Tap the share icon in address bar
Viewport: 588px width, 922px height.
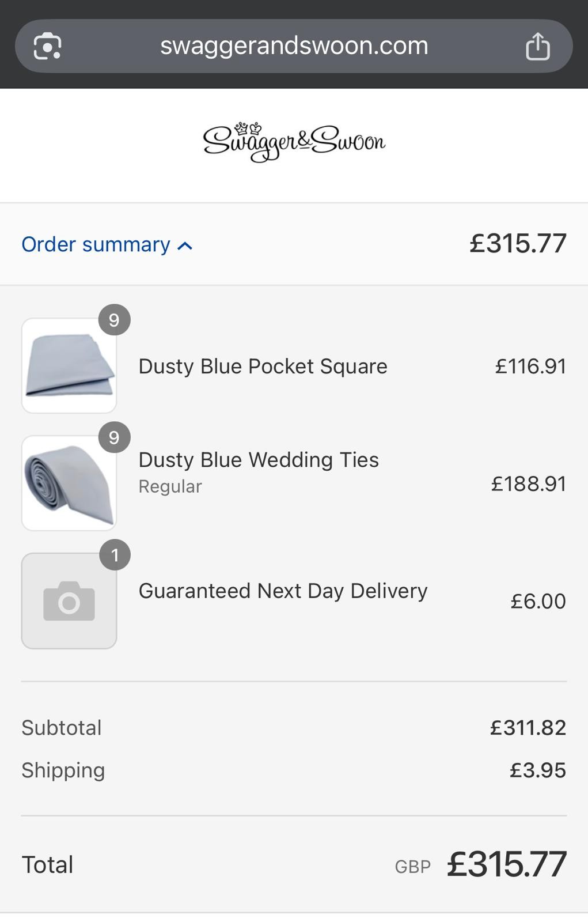(x=538, y=46)
